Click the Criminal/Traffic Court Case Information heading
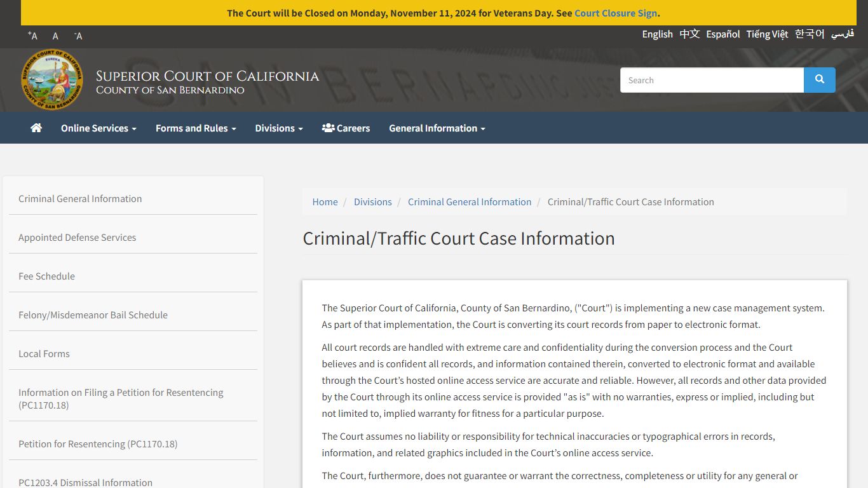The image size is (868, 488). pos(459,238)
